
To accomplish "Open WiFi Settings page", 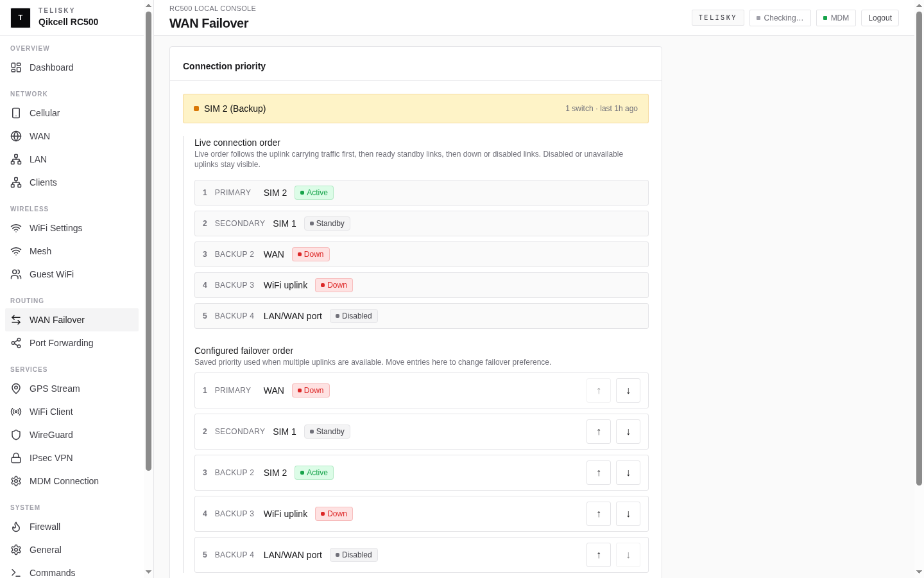I will pyautogui.click(x=72, y=228).
